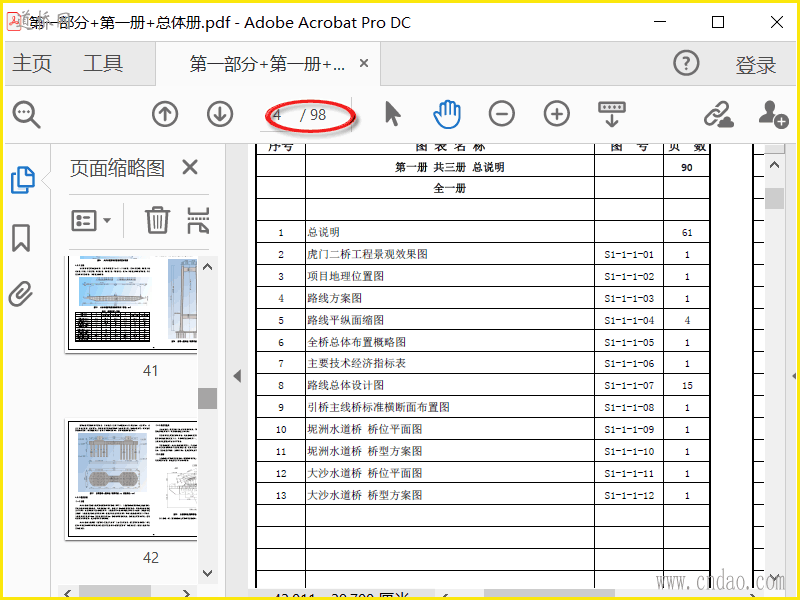
Task: Click 主要技术经济指标表 entry
Action: [357, 363]
